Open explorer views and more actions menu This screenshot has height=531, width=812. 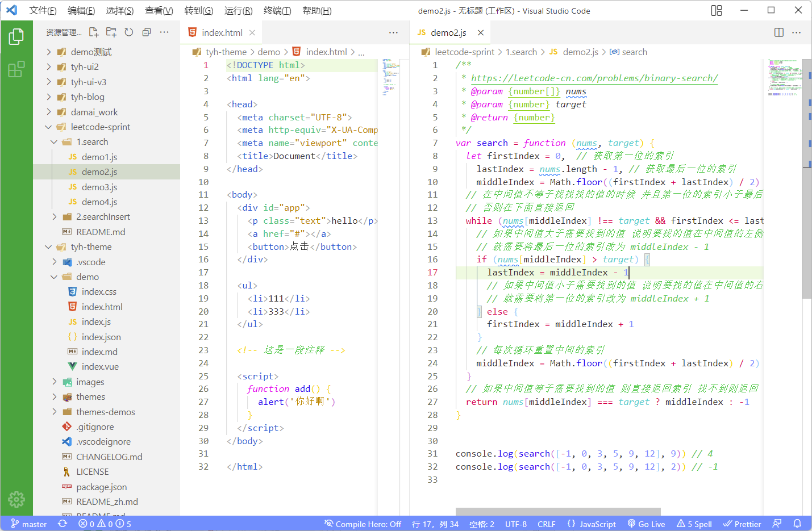(164, 32)
